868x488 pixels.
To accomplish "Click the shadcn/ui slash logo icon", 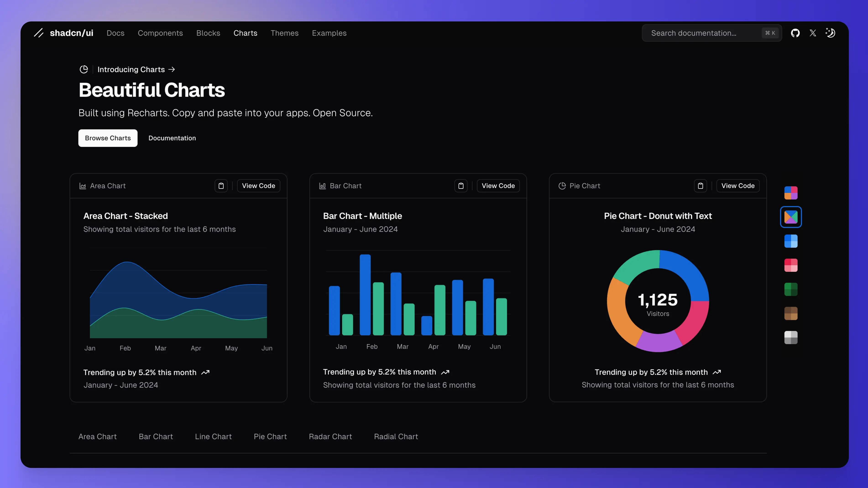I will coord(39,33).
